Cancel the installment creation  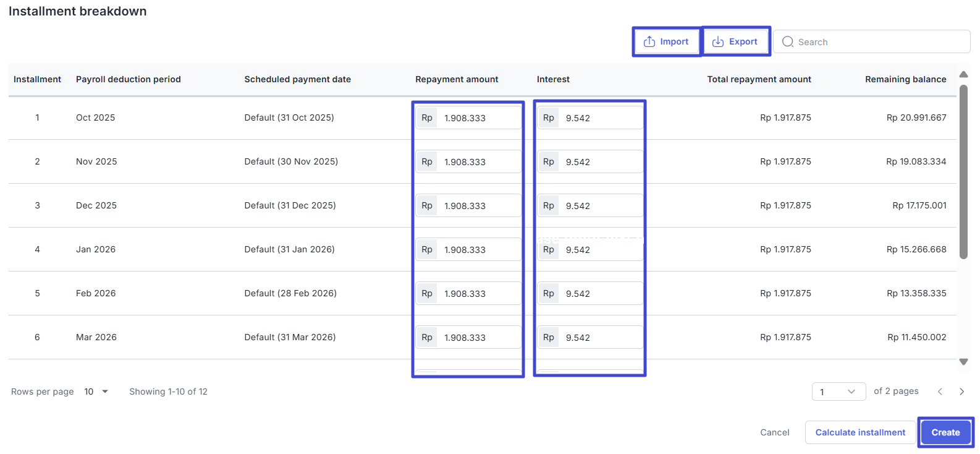(x=775, y=432)
